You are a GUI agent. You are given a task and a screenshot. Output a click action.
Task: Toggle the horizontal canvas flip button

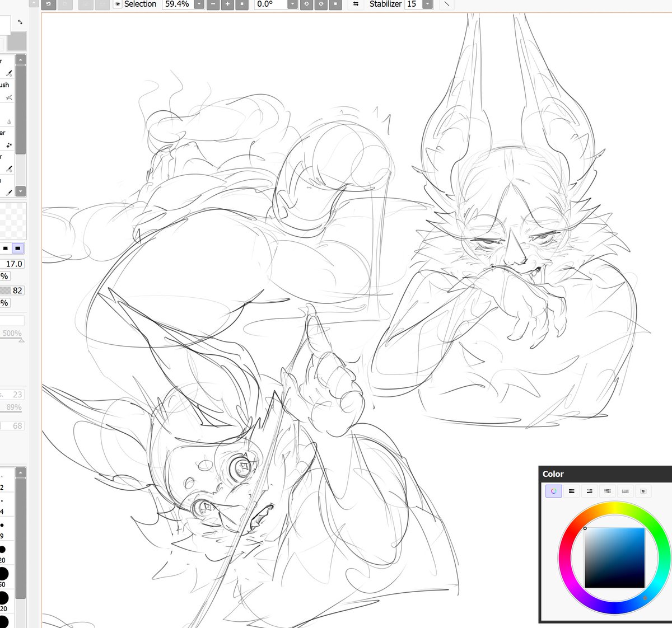point(356,4)
